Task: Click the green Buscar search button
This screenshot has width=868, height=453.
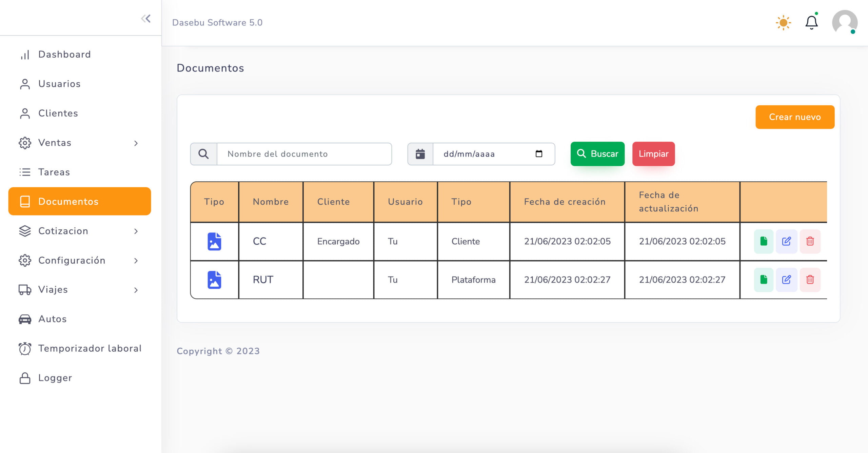Action: click(x=597, y=154)
